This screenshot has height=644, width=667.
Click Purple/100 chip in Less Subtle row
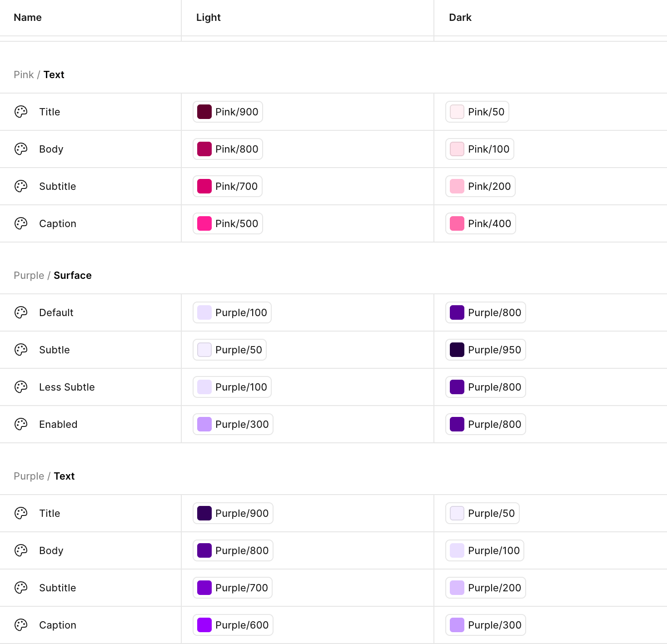(x=232, y=387)
